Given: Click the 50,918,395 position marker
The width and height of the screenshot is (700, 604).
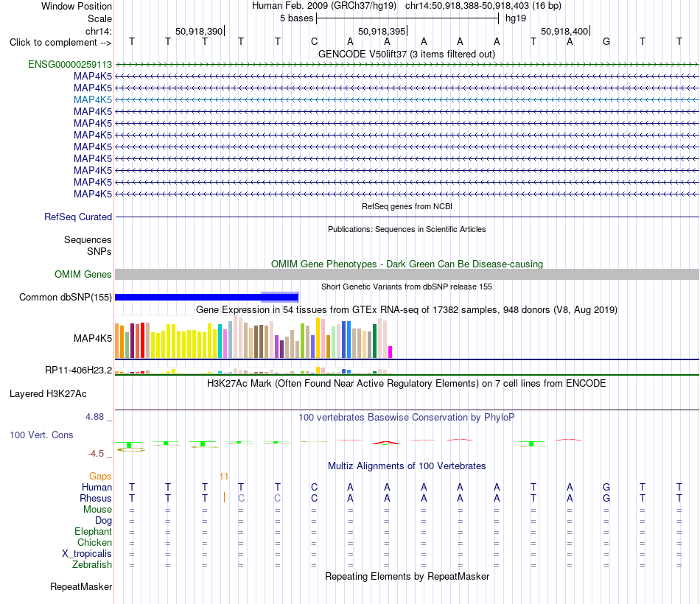Looking at the screenshot, I should pyautogui.click(x=382, y=31).
